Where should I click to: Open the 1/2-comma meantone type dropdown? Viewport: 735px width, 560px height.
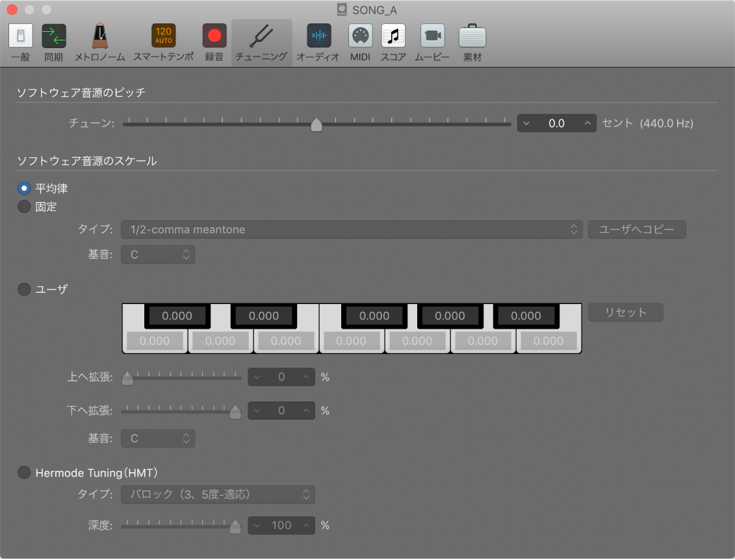tap(351, 229)
